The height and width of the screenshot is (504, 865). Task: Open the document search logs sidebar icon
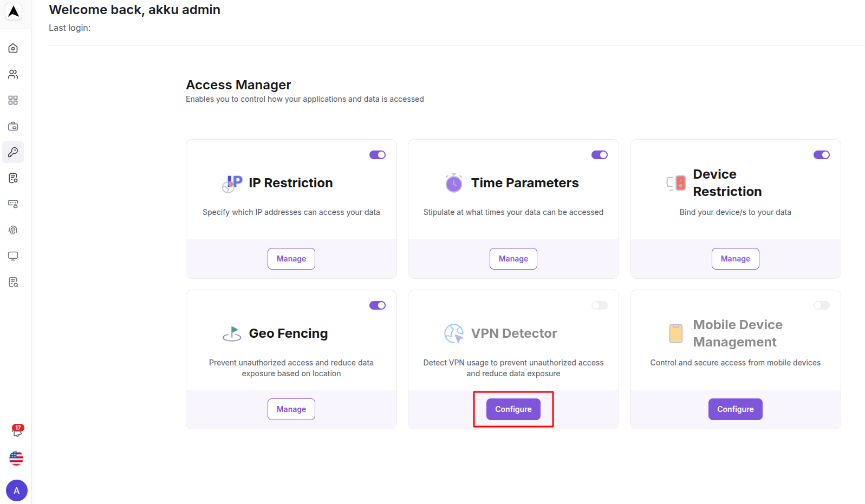pos(13,282)
